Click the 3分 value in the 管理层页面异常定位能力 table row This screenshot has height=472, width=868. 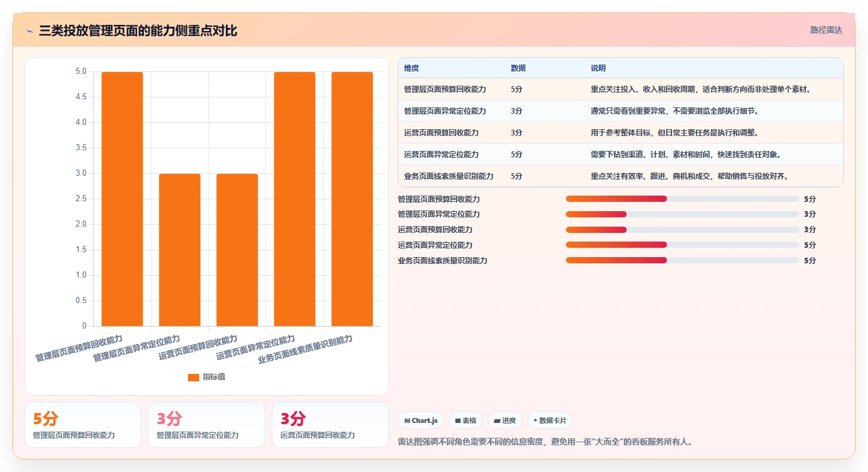(x=516, y=111)
